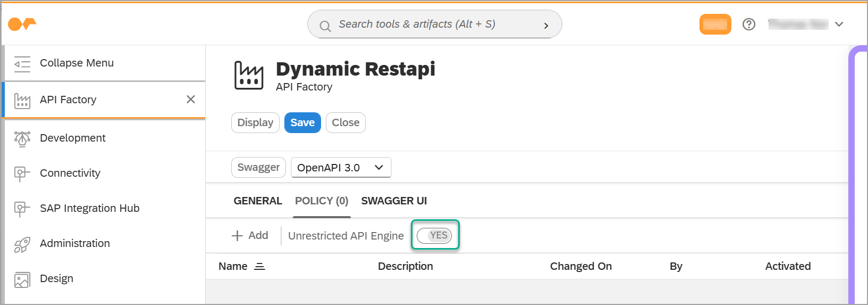Click the Administration rocket icon
Image resolution: width=868 pixels, height=305 pixels.
coord(22,244)
